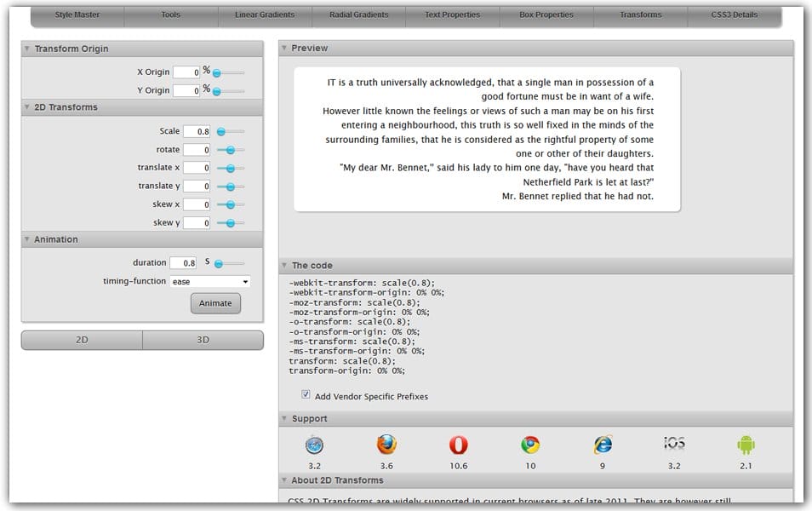This screenshot has height=511, width=812.
Task: Collapse the 2D Transforms section
Action: (27, 107)
